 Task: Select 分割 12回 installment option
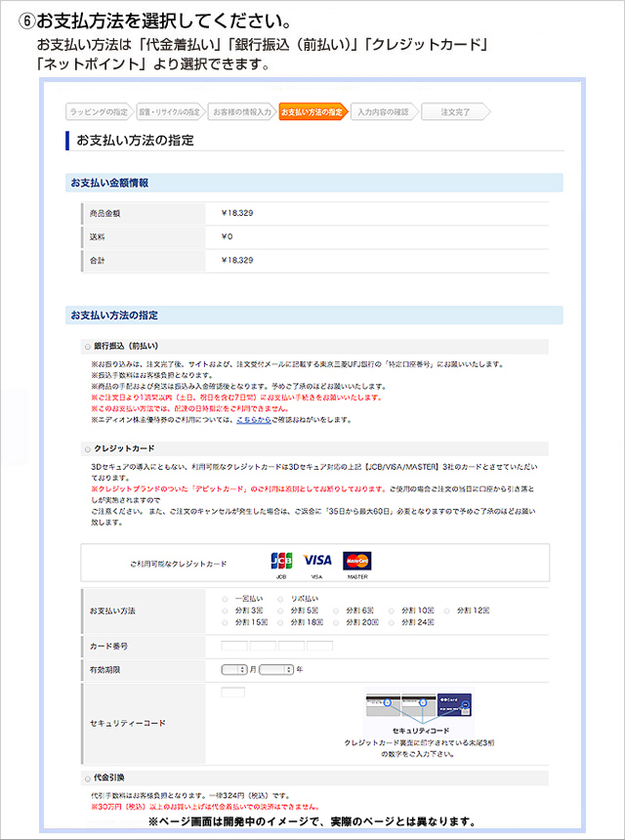click(447, 610)
